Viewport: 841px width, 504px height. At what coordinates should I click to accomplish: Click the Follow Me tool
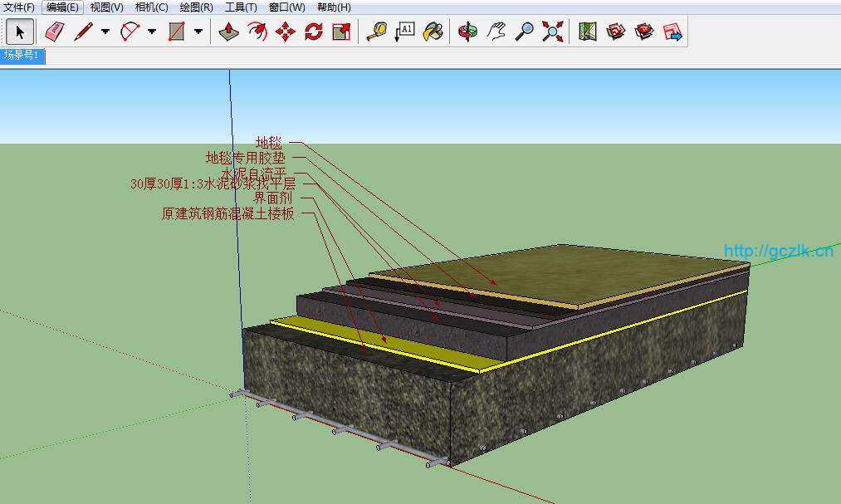[257, 32]
